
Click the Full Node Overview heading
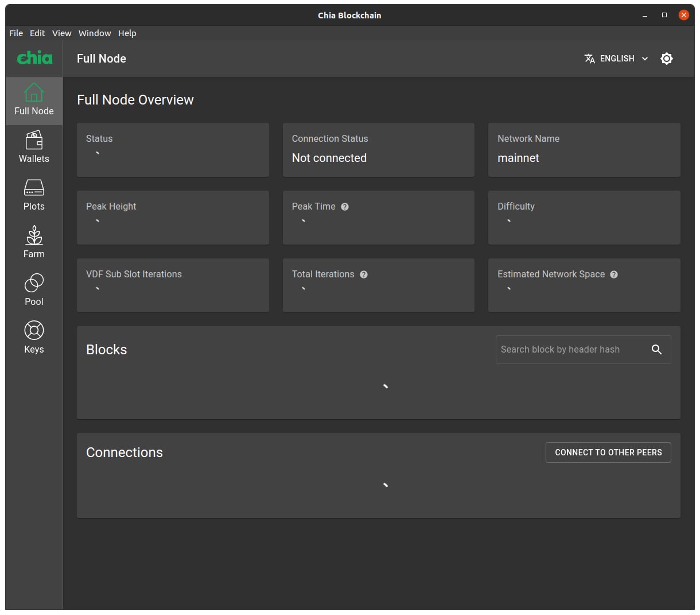tap(135, 100)
